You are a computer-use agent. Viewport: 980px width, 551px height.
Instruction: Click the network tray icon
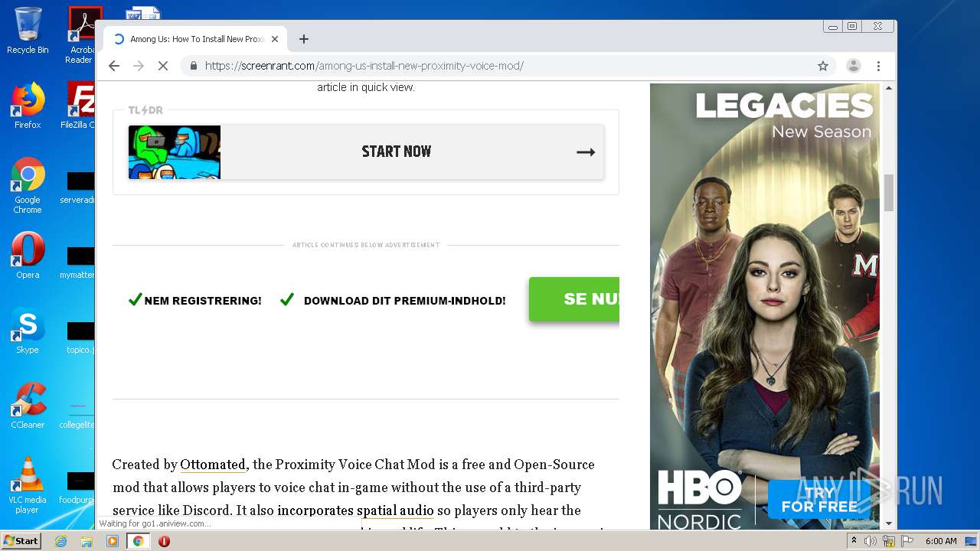[x=889, y=541]
